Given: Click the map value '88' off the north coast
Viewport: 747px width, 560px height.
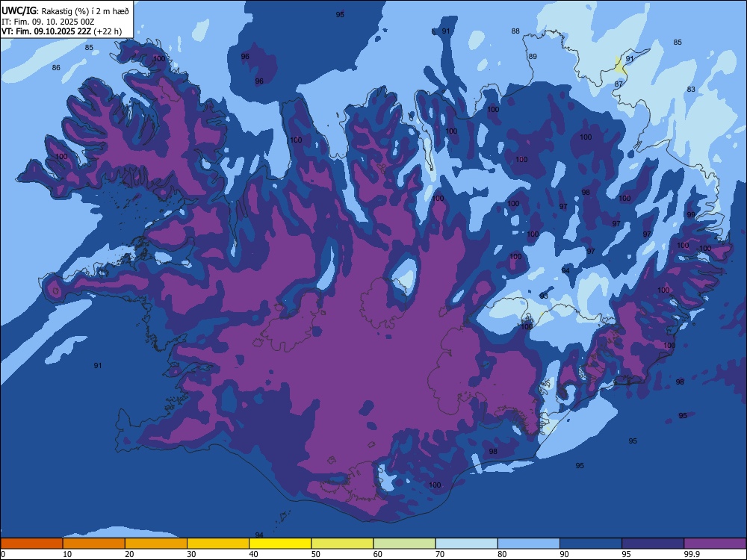Looking at the screenshot, I should point(515,31).
